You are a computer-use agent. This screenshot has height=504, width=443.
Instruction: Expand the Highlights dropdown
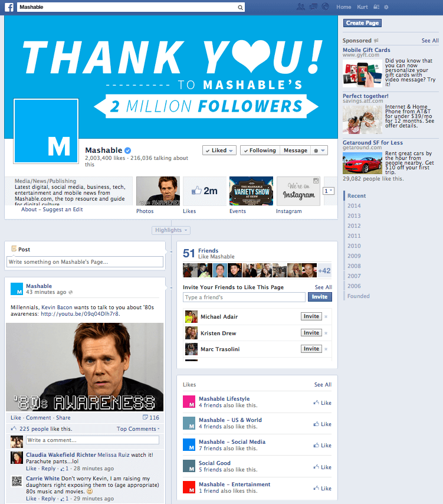(x=171, y=230)
